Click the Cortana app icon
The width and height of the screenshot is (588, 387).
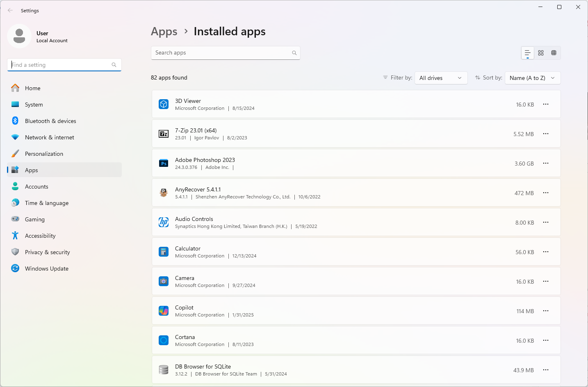click(164, 340)
